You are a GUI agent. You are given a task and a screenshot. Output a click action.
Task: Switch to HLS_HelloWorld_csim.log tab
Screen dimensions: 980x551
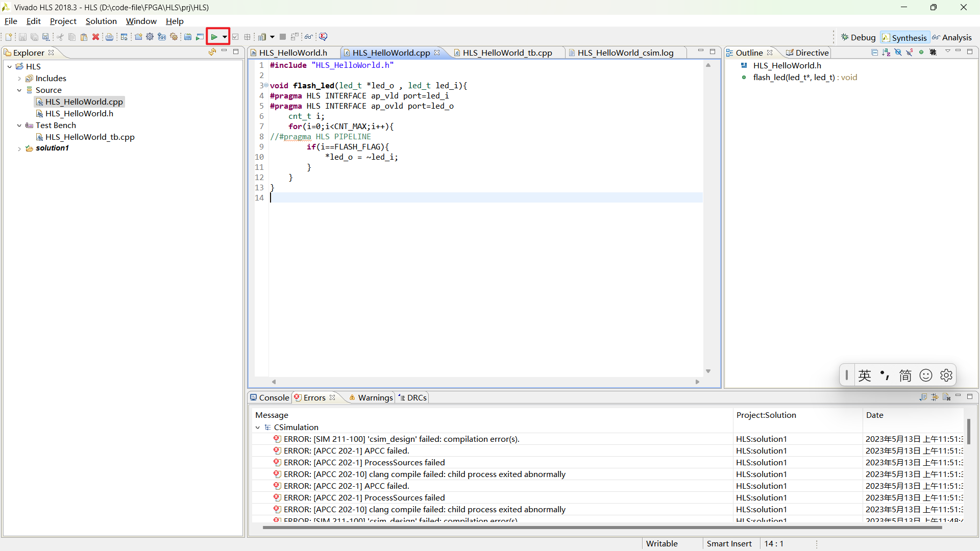point(625,53)
